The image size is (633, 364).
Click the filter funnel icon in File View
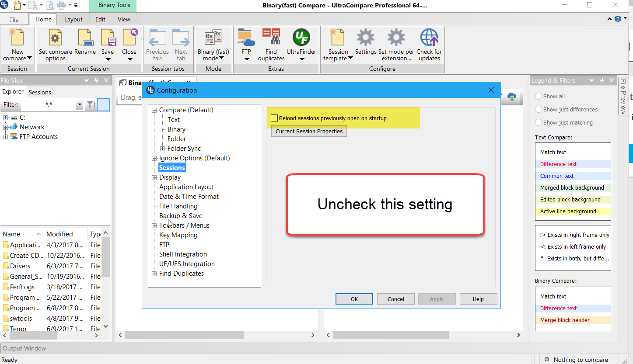tap(90, 104)
